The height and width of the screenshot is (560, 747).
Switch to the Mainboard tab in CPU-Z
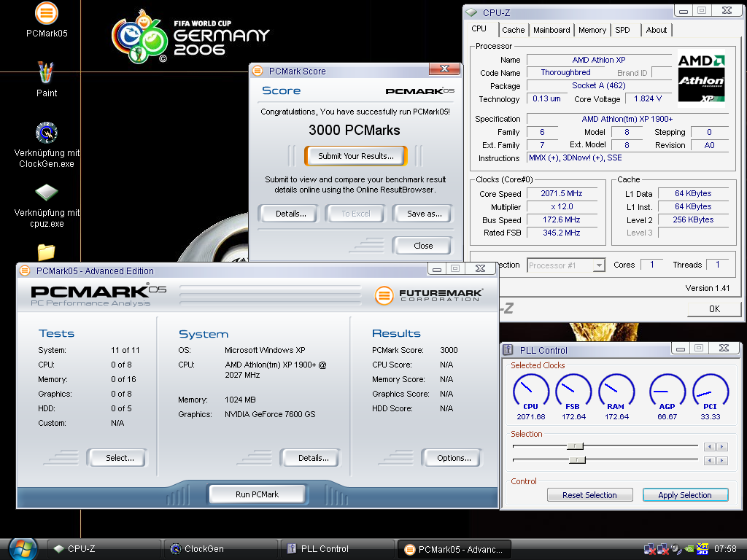click(x=551, y=30)
